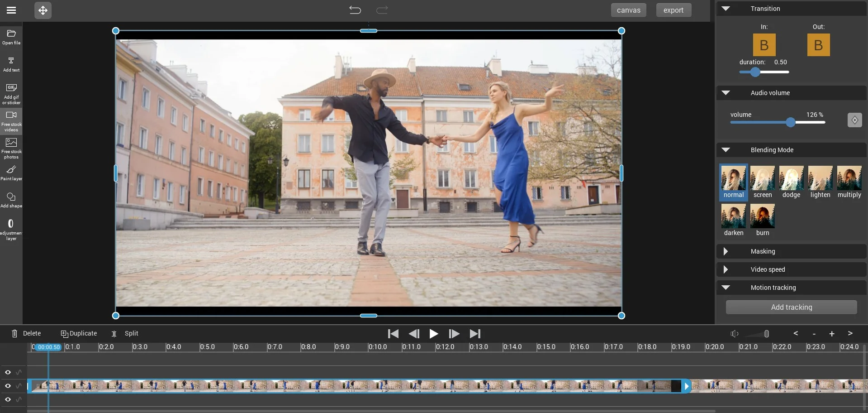Click the timeline speaker volume icon
This screenshot has width=868, height=413.
pyautogui.click(x=735, y=334)
